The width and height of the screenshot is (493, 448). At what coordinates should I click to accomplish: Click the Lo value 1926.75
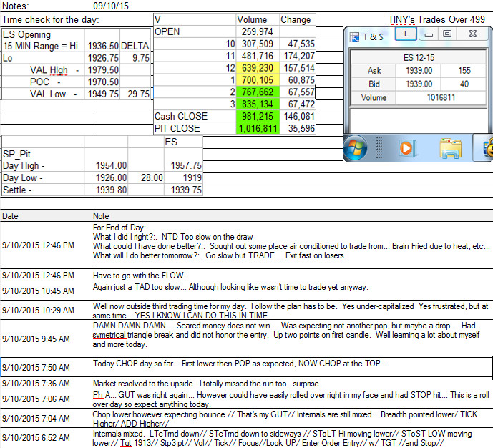(x=102, y=58)
